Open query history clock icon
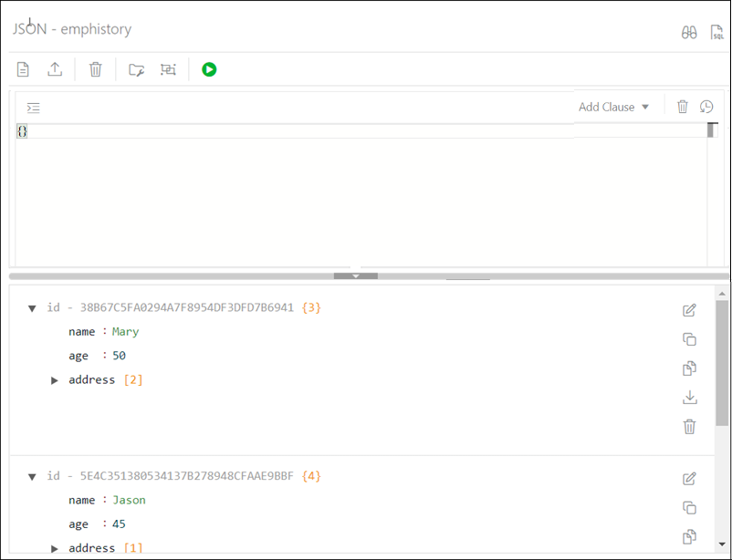 tap(706, 107)
